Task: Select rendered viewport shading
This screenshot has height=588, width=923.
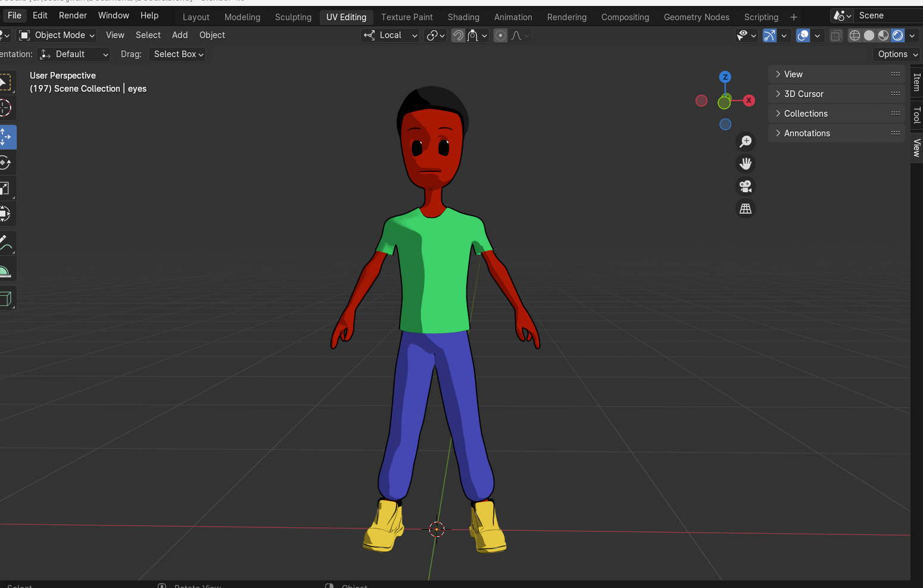Action: point(897,35)
